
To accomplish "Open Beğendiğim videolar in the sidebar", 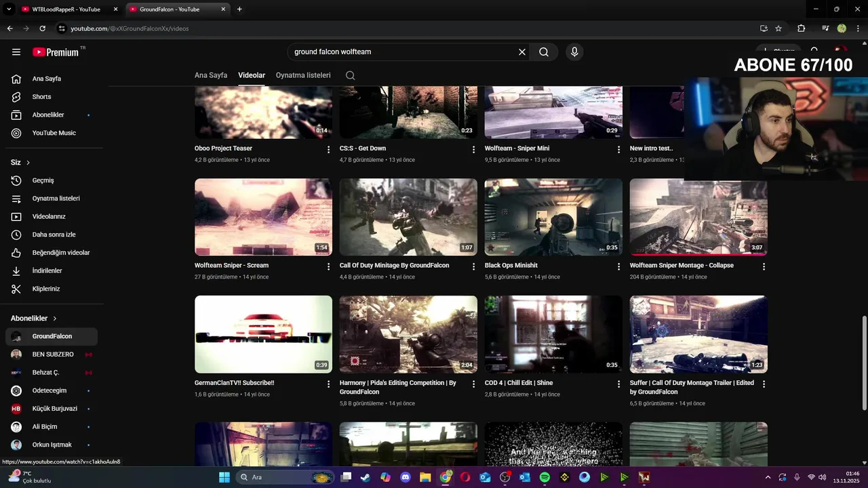I will click(52, 253).
